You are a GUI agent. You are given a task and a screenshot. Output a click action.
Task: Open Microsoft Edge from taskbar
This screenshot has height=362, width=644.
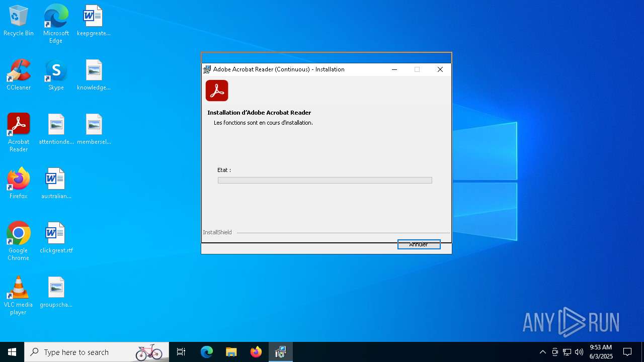pyautogui.click(x=207, y=352)
